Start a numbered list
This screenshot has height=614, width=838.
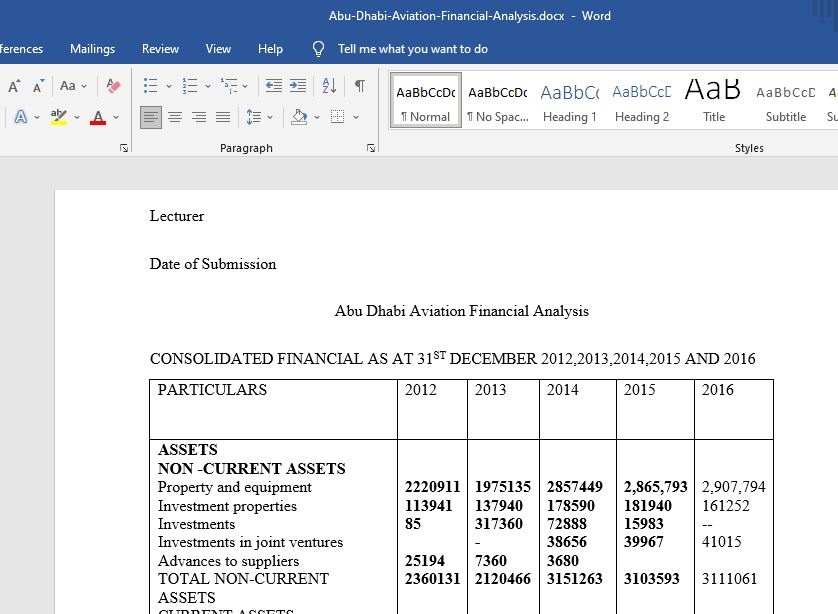pos(190,86)
